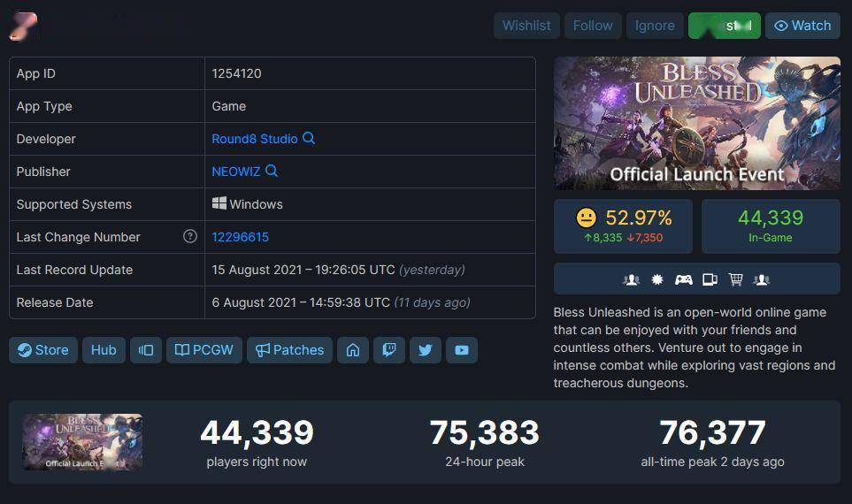This screenshot has height=504, width=852.
Task: Click the 52.97% rating box
Action: click(623, 226)
